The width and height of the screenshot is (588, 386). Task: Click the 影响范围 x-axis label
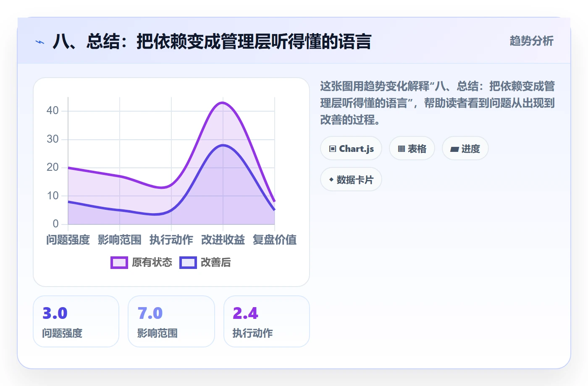coord(120,240)
